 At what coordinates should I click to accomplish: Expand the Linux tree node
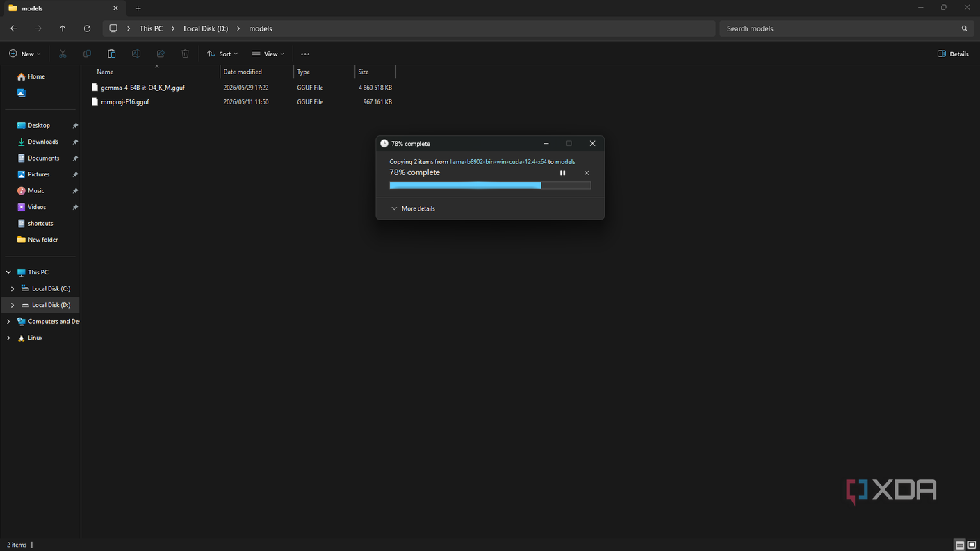(8, 338)
